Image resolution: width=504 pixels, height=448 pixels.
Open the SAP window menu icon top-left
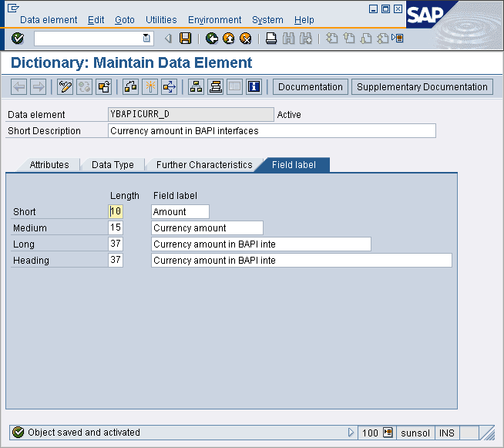[x=13, y=8]
